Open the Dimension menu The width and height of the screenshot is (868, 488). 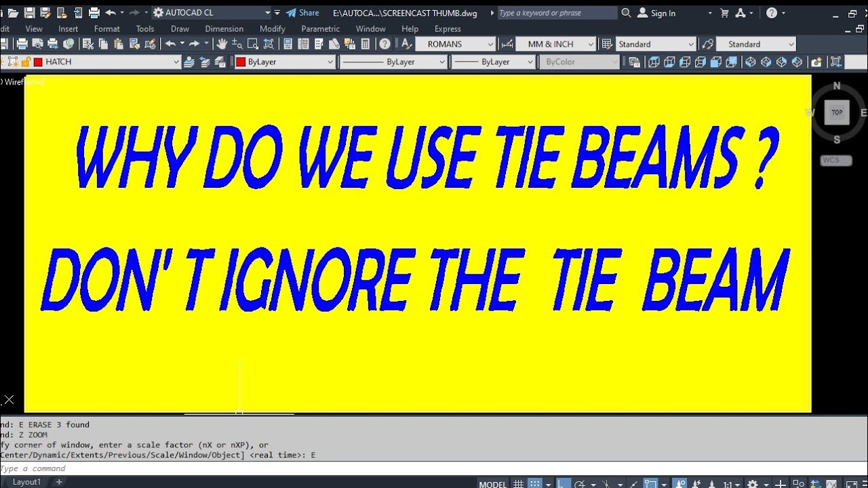tap(224, 28)
